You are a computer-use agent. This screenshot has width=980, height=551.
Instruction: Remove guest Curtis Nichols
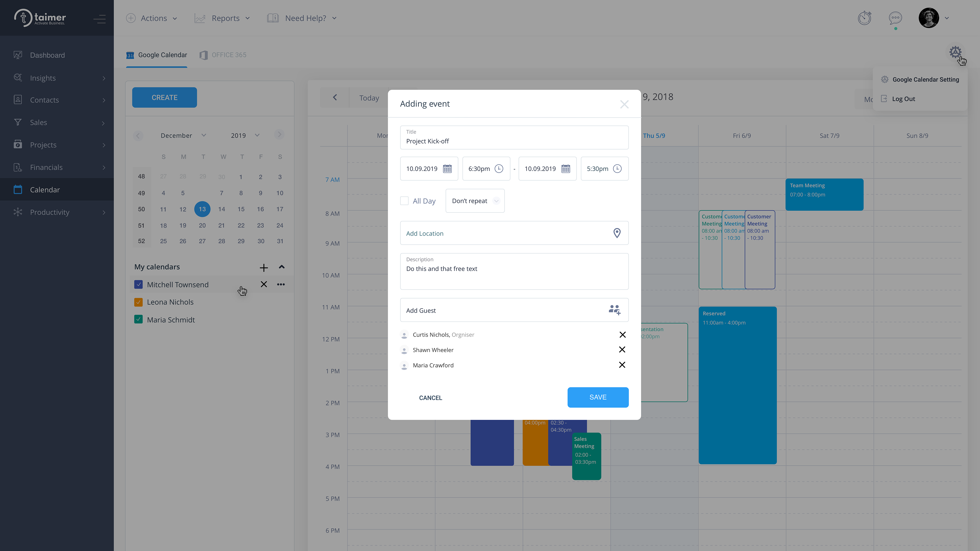(622, 335)
